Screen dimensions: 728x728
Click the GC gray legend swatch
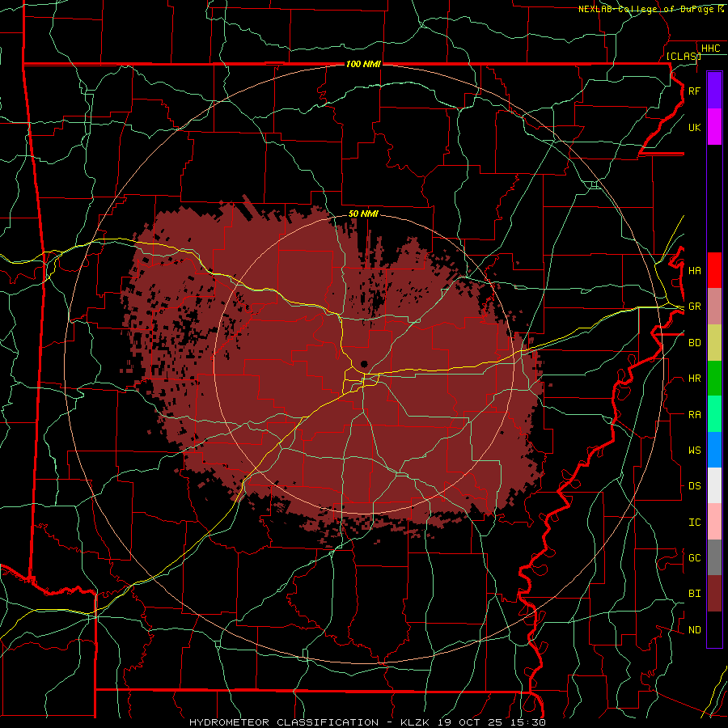coord(714,557)
